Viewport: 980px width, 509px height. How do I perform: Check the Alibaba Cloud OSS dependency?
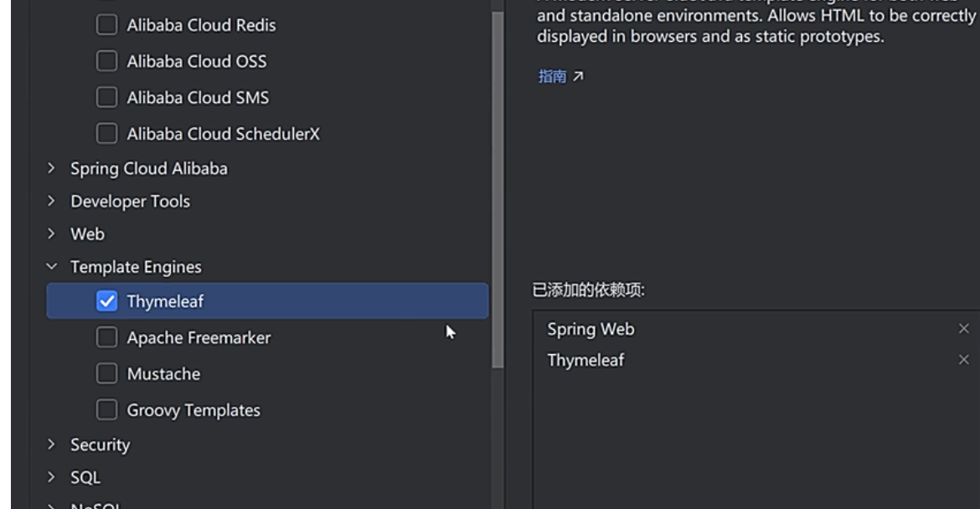click(x=107, y=61)
